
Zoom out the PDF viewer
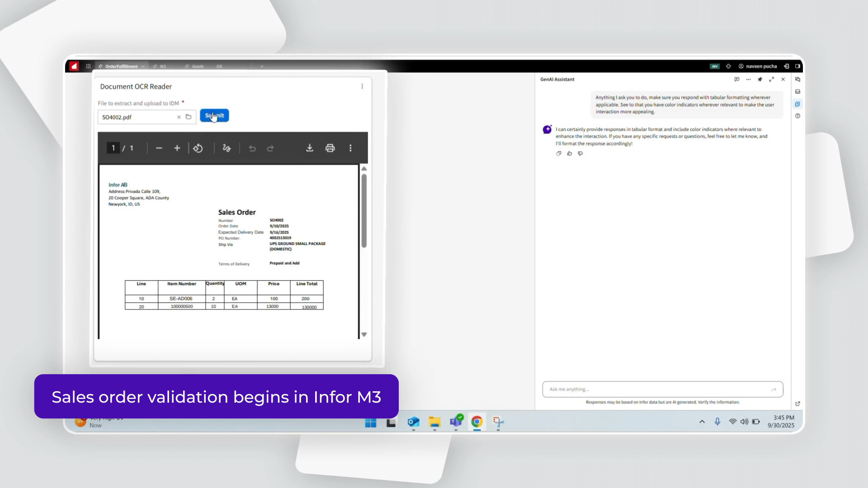[x=159, y=148]
